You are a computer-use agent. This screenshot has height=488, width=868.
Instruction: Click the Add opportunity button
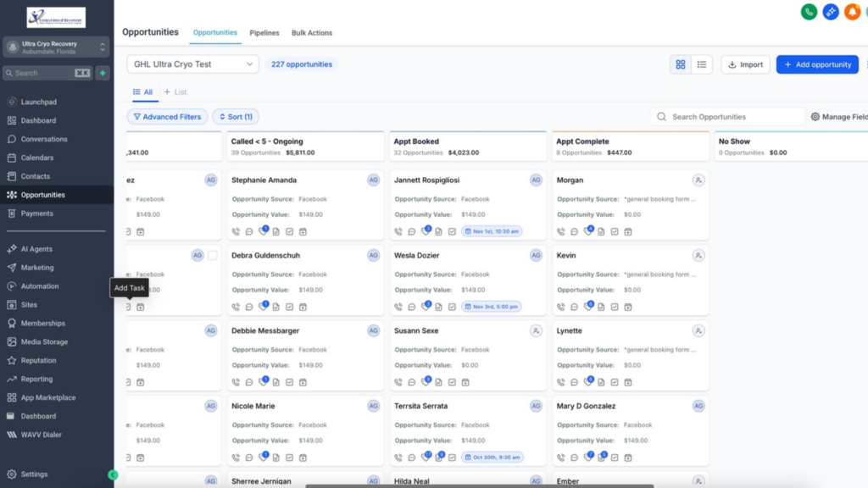(x=816, y=64)
